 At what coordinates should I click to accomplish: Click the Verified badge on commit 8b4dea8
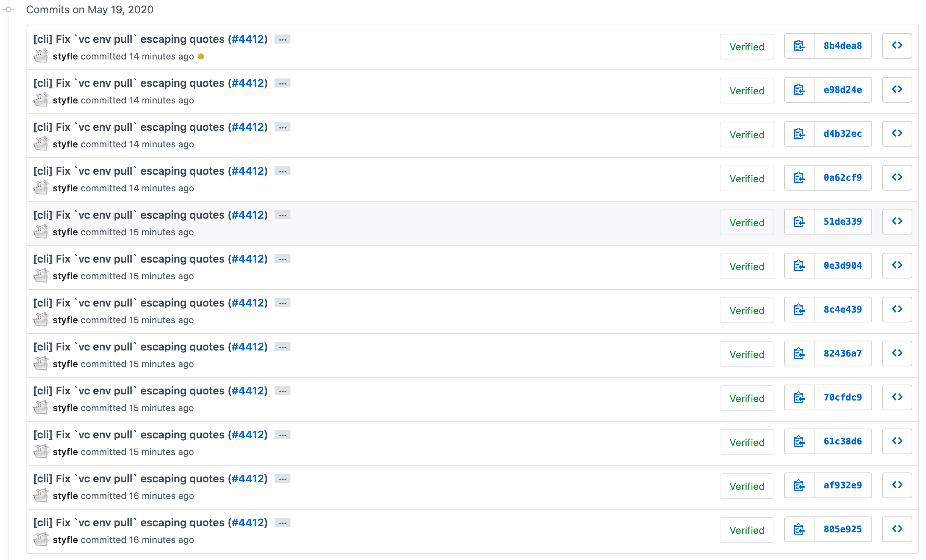pyautogui.click(x=746, y=46)
